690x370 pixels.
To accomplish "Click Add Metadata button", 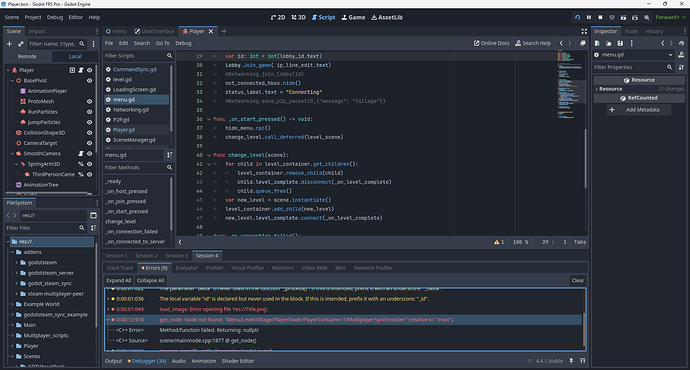I will click(639, 110).
